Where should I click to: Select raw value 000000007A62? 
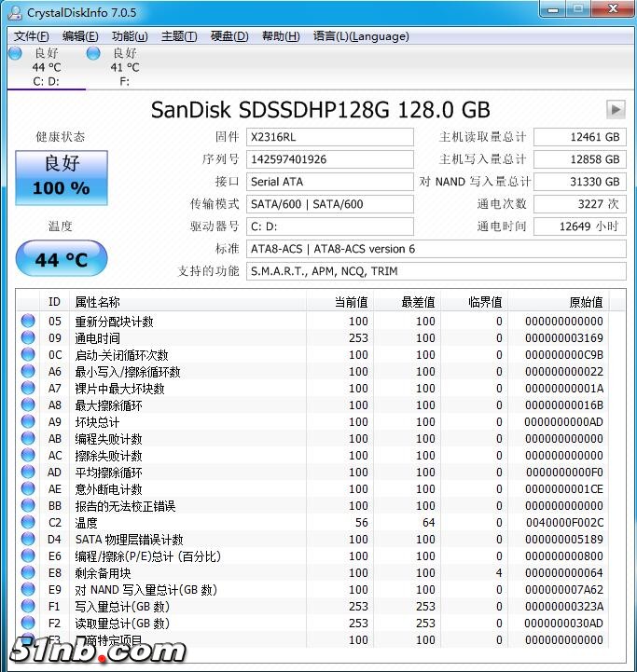pos(564,590)
